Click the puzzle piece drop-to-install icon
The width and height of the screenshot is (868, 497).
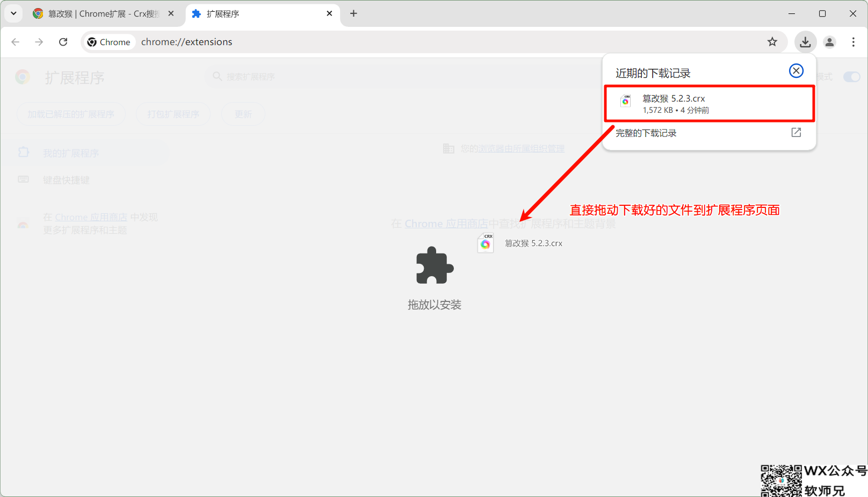point(435,265)
